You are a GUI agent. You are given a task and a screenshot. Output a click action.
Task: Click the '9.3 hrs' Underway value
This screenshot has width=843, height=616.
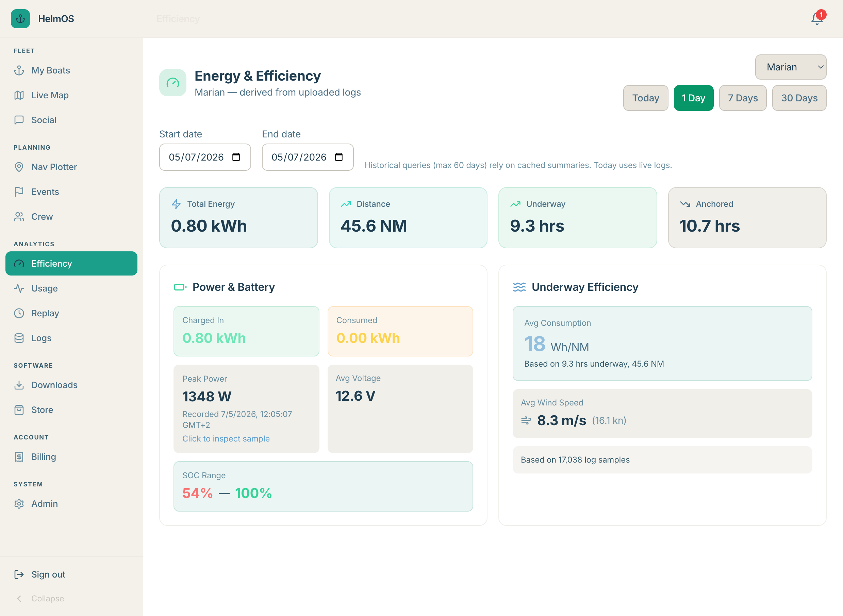click(x=537, y=226)
